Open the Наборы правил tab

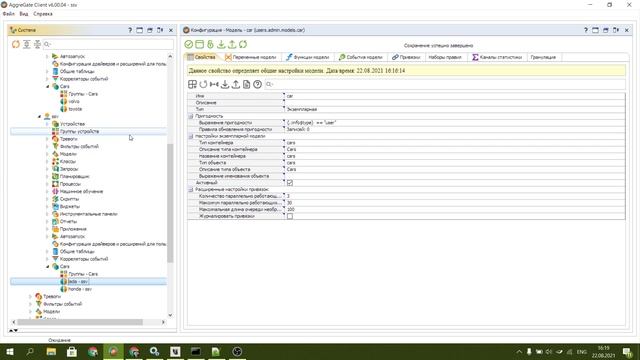pos(445,58)
